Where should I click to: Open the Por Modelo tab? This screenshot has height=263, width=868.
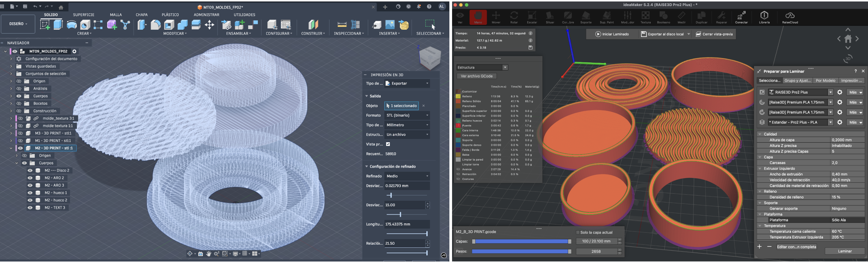[825, 80]
